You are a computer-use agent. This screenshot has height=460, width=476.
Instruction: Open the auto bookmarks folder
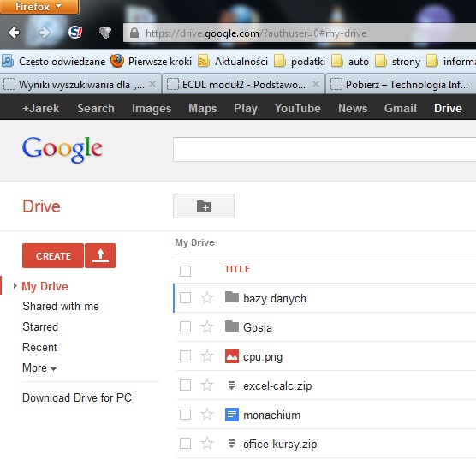tap(350, 62)
